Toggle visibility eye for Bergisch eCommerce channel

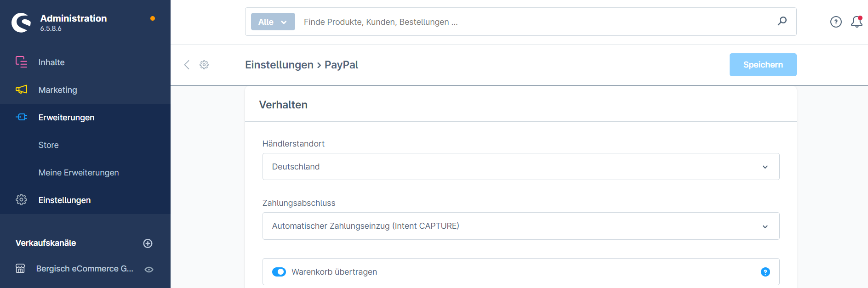coord(149,270)
